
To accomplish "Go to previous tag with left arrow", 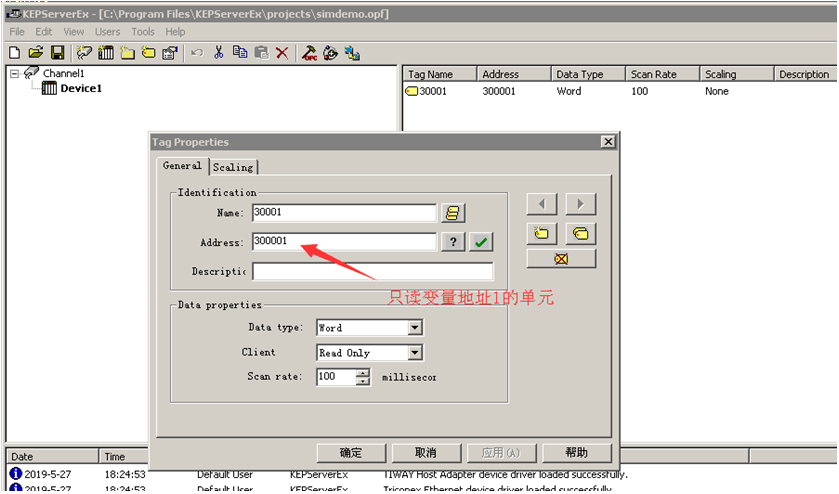I will [541, 204].
